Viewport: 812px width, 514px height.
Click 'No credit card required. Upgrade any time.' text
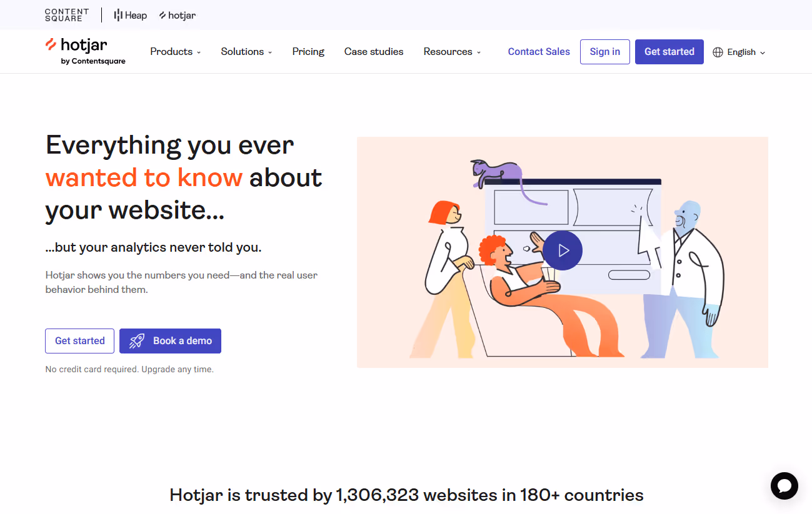(129, 370)
